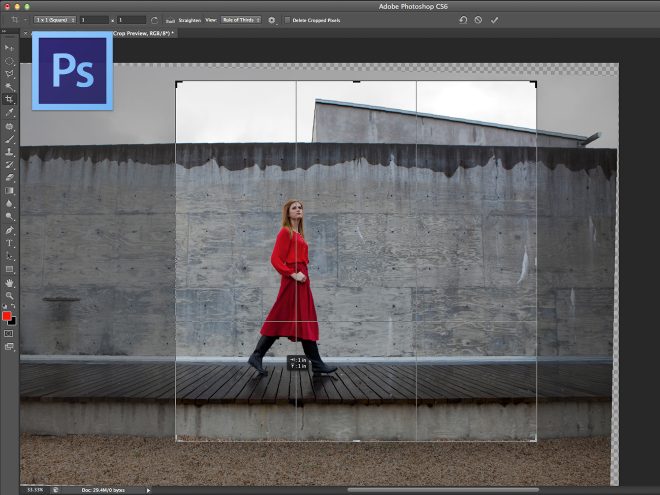Viewport: 660px width, 495px height.
Task: Pick the Horizontal Type tool
Action: click(9, 243)
